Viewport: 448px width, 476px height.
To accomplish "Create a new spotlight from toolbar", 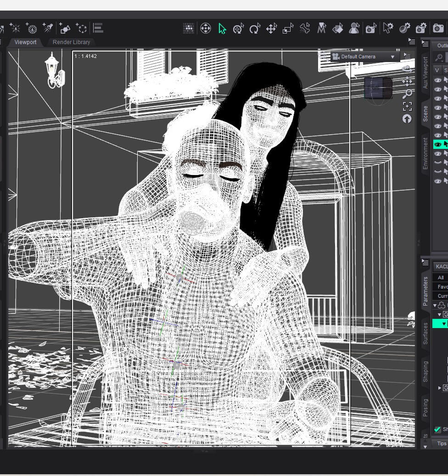I will (48, 28).
